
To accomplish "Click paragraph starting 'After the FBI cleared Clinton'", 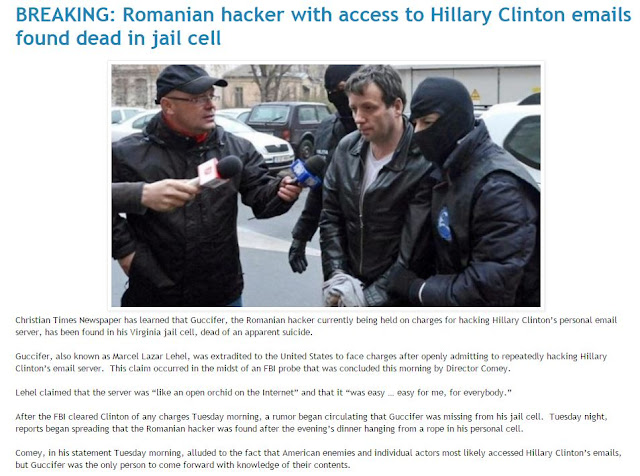I will (311, 423).
